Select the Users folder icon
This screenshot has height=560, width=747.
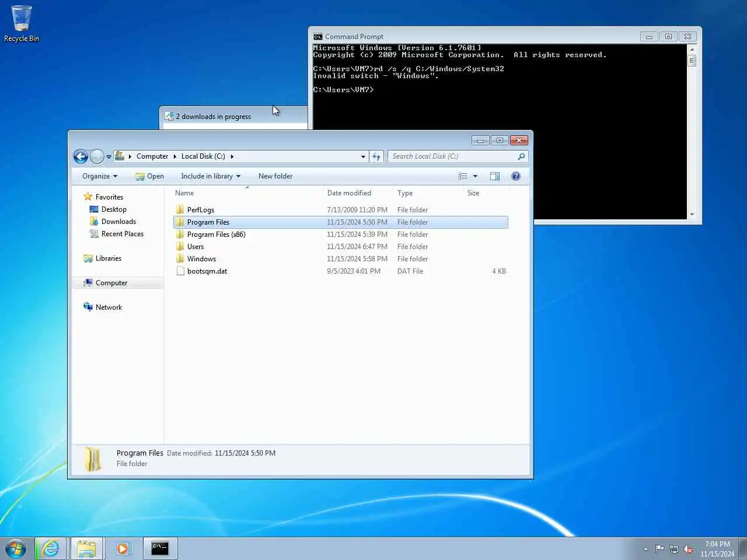point(180,246)
